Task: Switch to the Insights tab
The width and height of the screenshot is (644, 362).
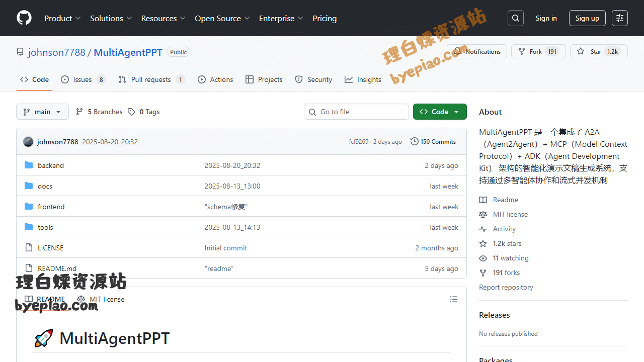Action: click(x=363, y=79)
